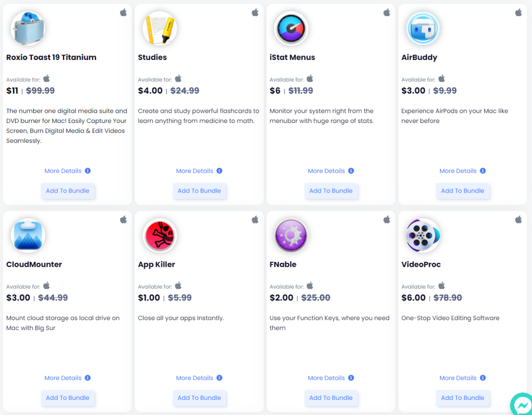The width and height of the screenshot is (532, 415).
Task: Click the Studies title text
Action: pos(153,57)
